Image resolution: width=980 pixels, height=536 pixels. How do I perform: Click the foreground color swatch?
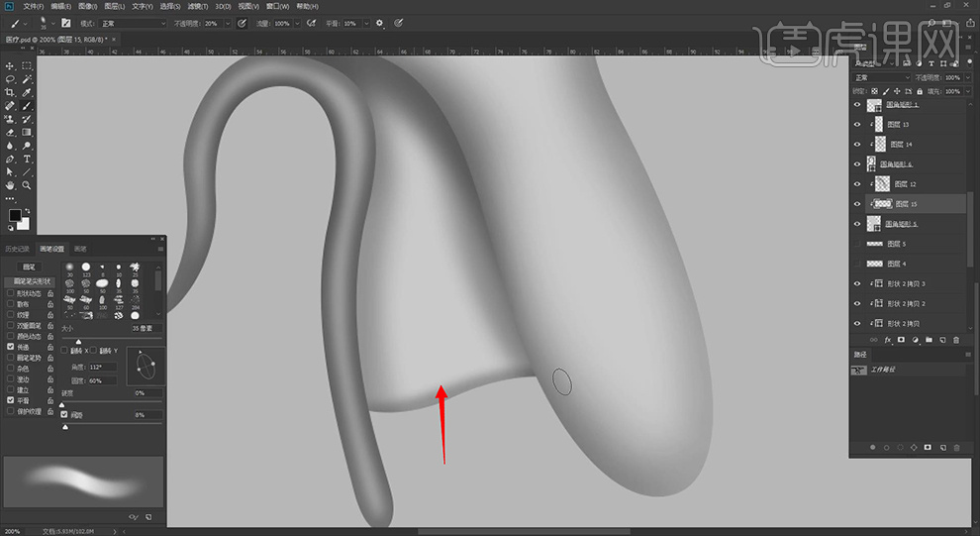[x=15, y=215]
